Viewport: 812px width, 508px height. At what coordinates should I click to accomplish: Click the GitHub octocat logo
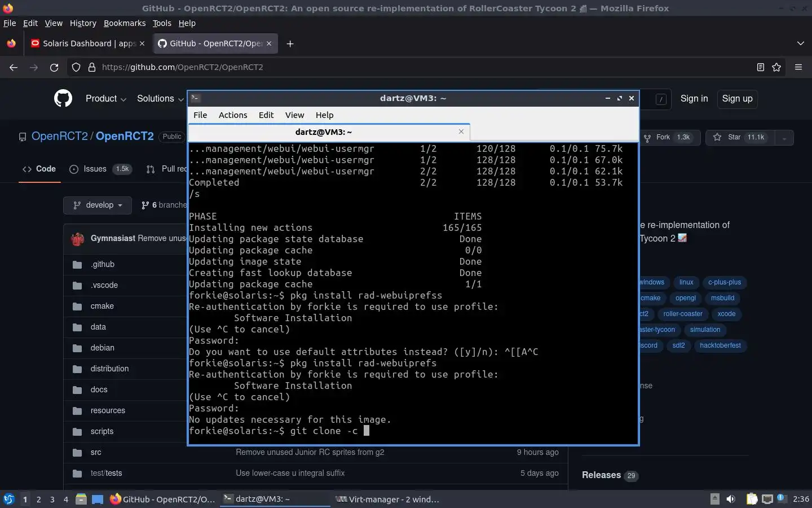click(x=63, y=99)
